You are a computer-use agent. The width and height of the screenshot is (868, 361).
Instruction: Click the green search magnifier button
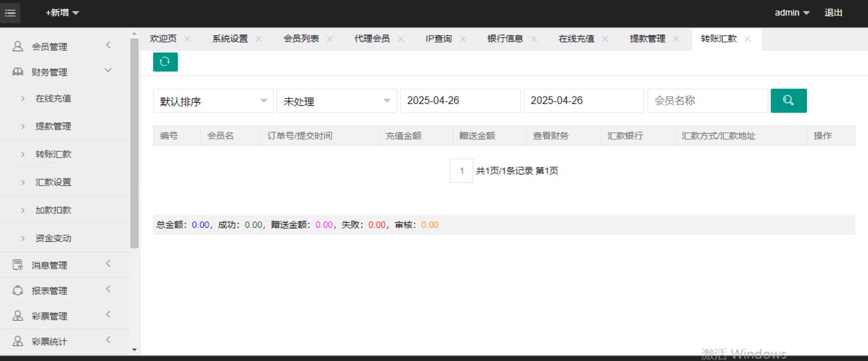click(x=788, y=100)
